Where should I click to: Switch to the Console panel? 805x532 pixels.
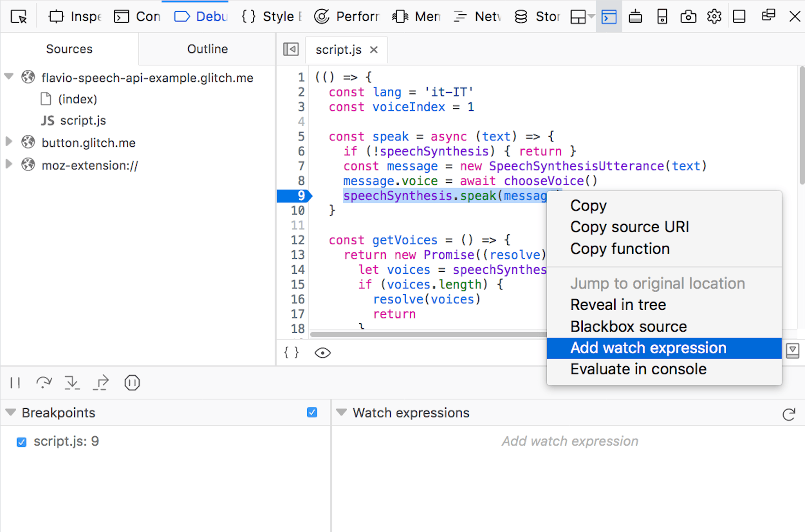click(137, 16)
